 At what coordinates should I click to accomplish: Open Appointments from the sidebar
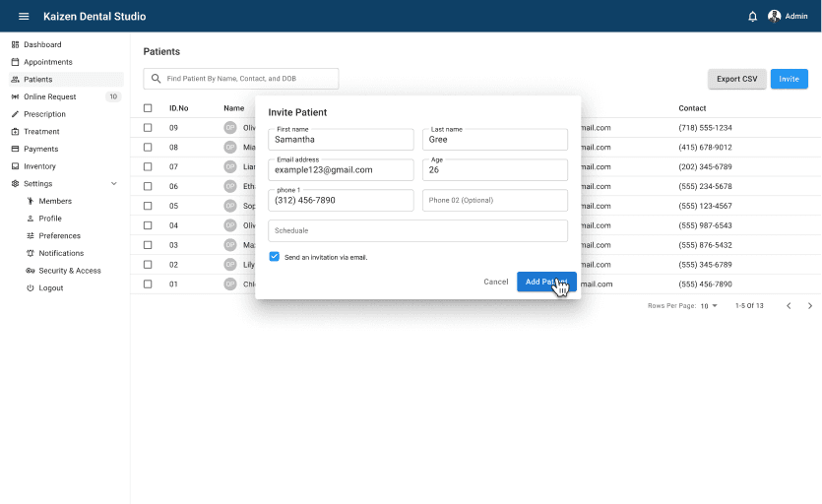(47, 62)
